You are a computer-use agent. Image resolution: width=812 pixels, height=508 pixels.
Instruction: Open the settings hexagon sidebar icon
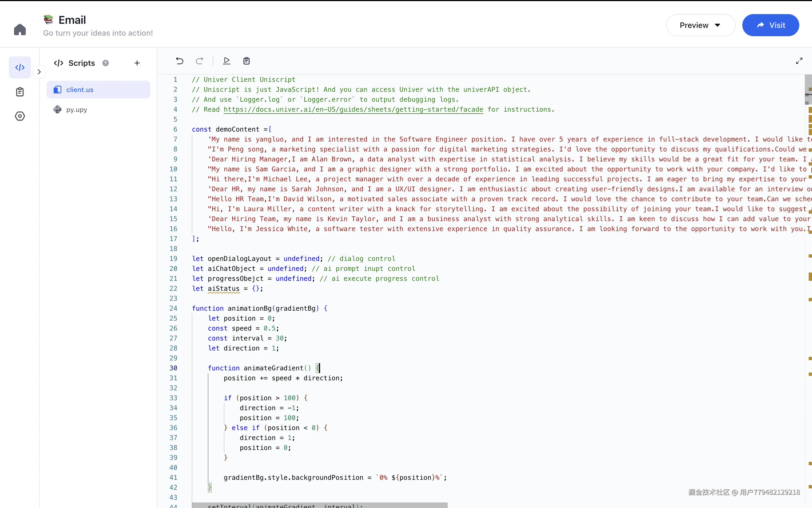click(x=20, y=116)
